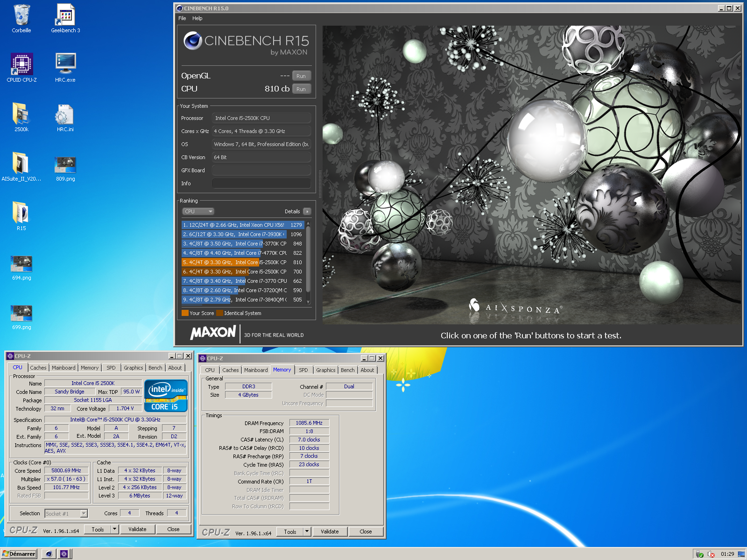Select ranking row 3 i7-3770K 848
The height and width of the screenshot is (560, 747).
[243, 244]
